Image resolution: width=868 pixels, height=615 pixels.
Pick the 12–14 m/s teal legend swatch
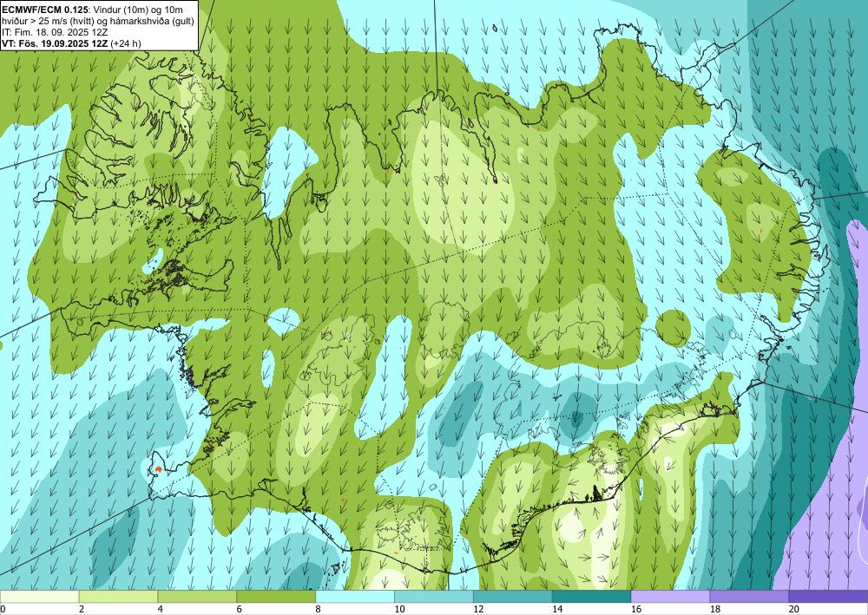pos(513,597)
